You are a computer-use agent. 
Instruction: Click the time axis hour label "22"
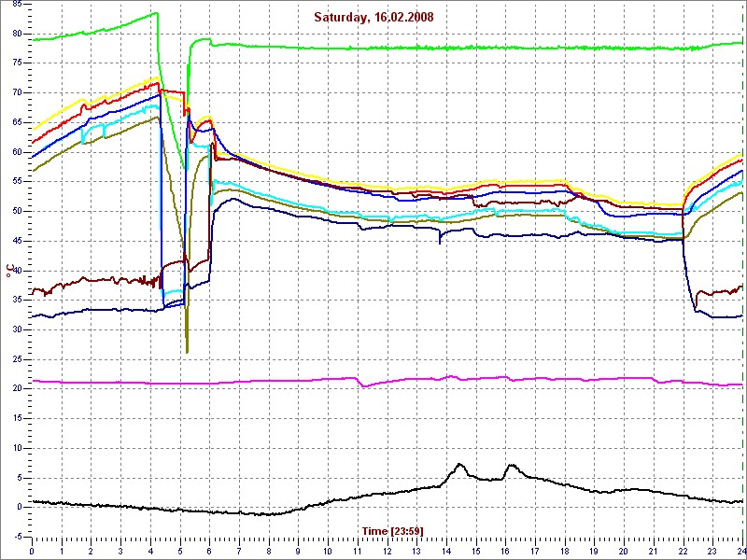pos(684,550)
